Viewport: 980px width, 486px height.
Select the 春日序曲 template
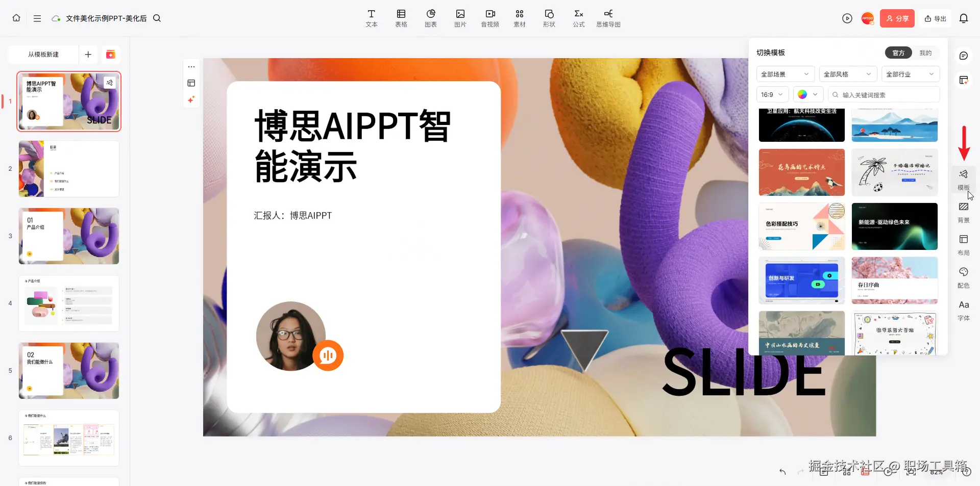(x=894, y=280)
